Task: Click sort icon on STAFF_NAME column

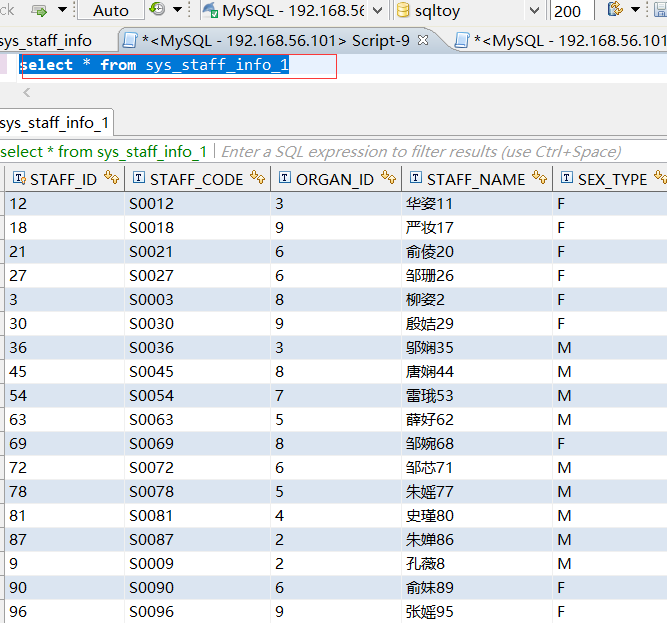Action: 538,179
